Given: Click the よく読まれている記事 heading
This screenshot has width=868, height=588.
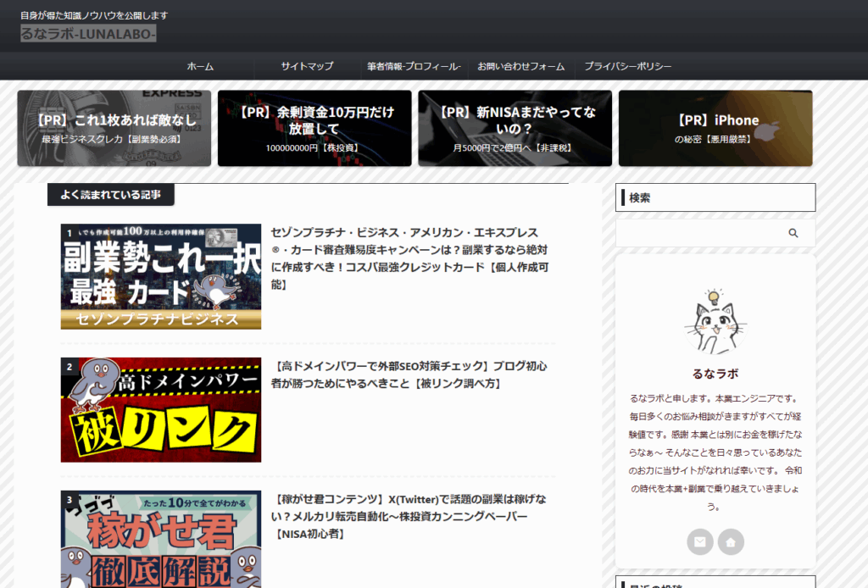Looking at the screenshot, I should click(x=111, y=195).
